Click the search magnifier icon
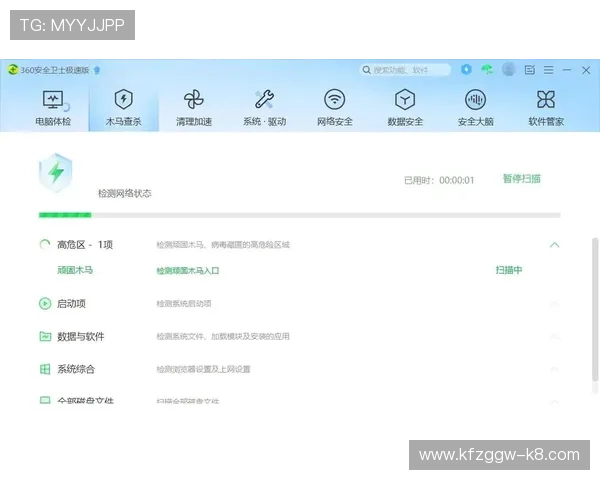 pyautogui.click(x=366, y=70)
